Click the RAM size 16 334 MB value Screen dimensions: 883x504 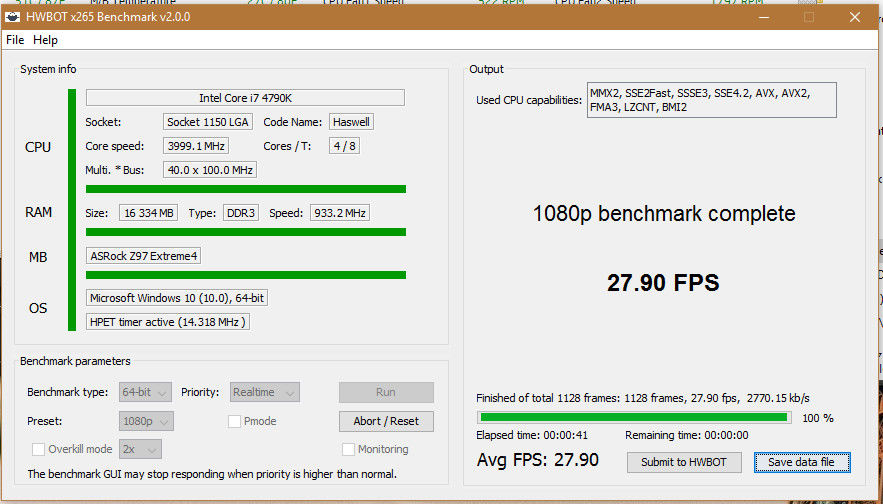pyautogui.click(x=149, y=213)
